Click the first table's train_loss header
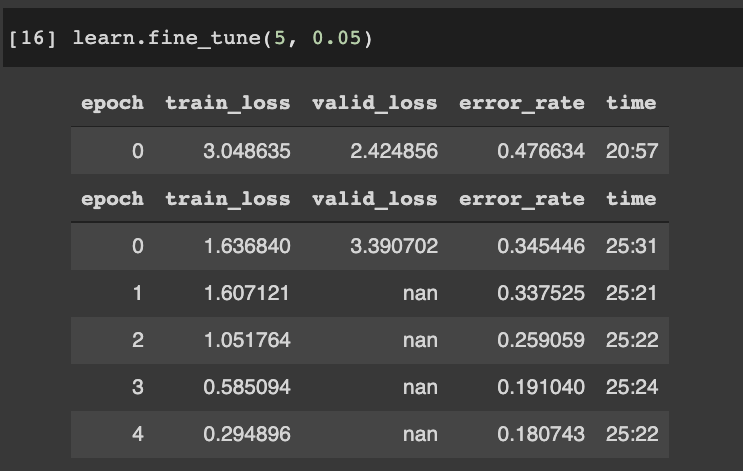743x471 pixels. (x=228, y=103)
